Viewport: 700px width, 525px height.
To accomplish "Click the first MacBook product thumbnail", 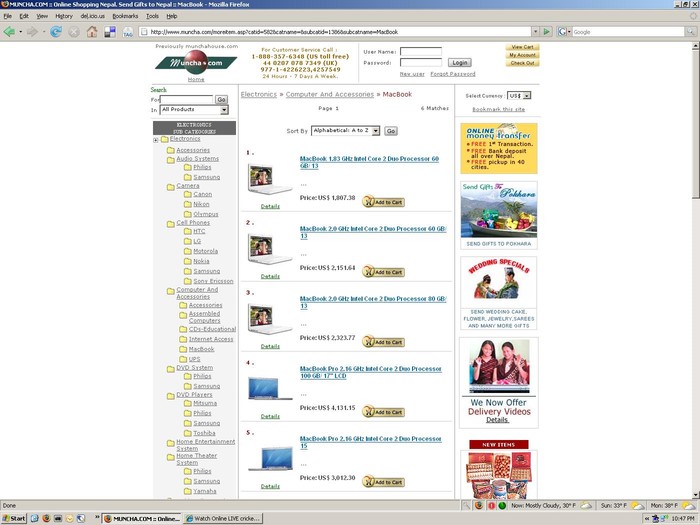I will [270, 178].
